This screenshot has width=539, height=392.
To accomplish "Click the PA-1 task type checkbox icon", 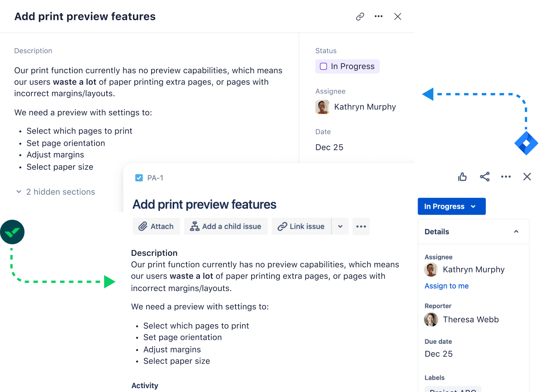I will pos(139,178).
